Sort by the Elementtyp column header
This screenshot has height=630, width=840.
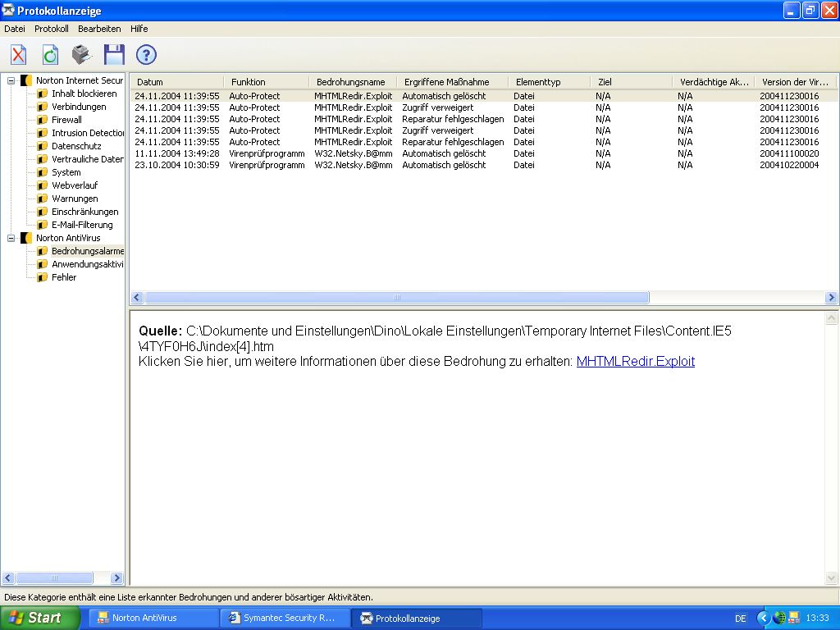pos(549,82)
